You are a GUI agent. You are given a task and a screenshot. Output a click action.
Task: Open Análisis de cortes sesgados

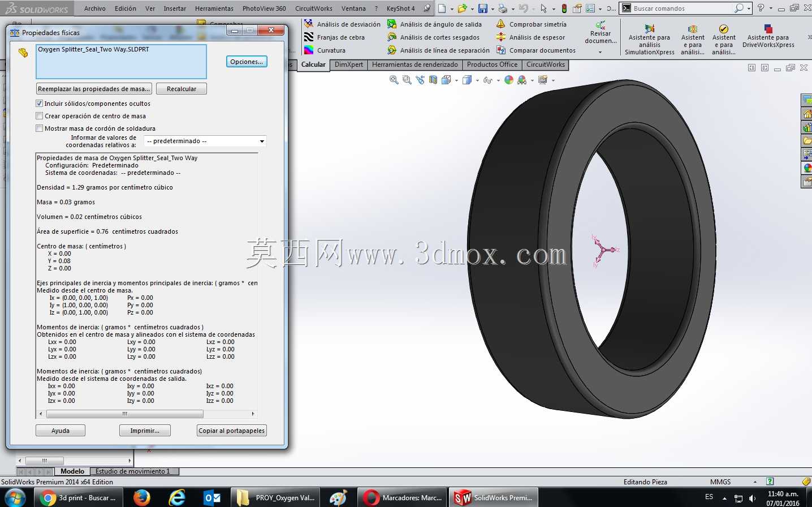pyautogui.click(x=433, y=37)
